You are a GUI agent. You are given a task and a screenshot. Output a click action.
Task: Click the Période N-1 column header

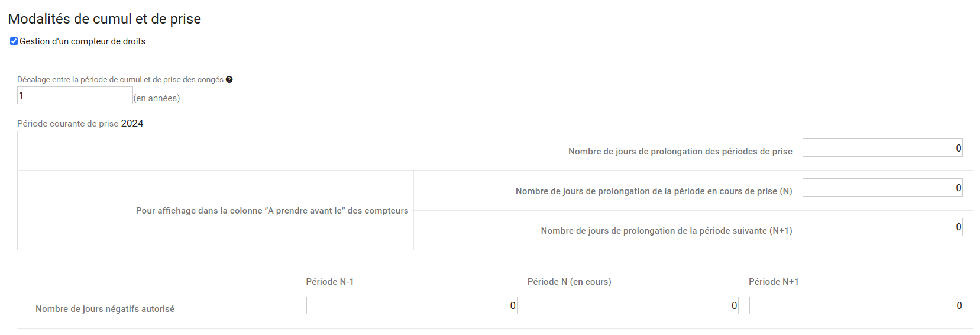click(330, 282)
